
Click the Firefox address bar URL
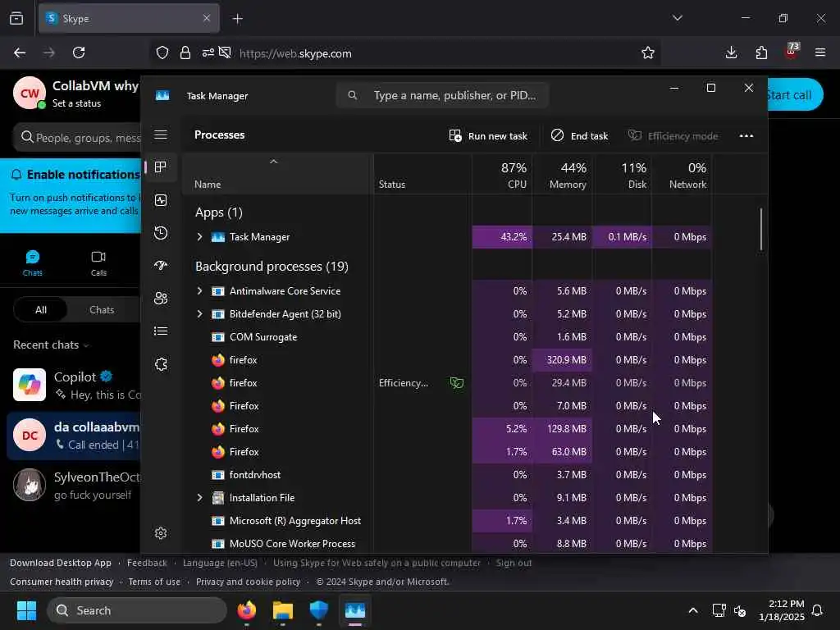(x=295, y=53)
